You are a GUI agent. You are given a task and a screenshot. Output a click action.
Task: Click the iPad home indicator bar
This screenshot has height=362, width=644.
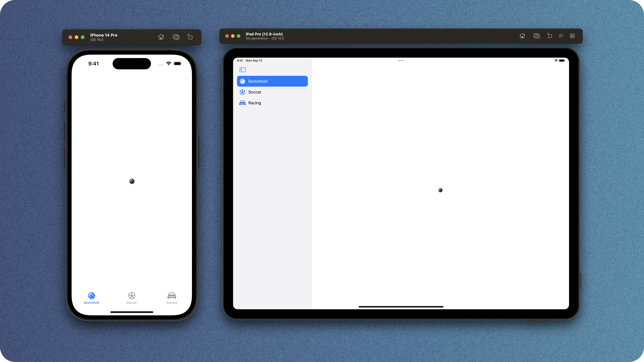tap(401, 307)
